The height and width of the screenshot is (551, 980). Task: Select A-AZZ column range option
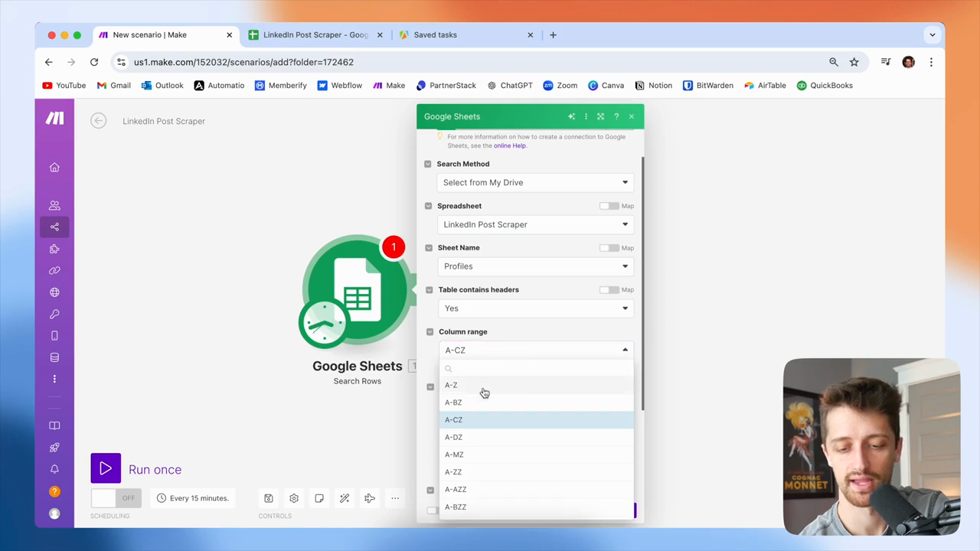pyautogui.click(x=537, y=490)
